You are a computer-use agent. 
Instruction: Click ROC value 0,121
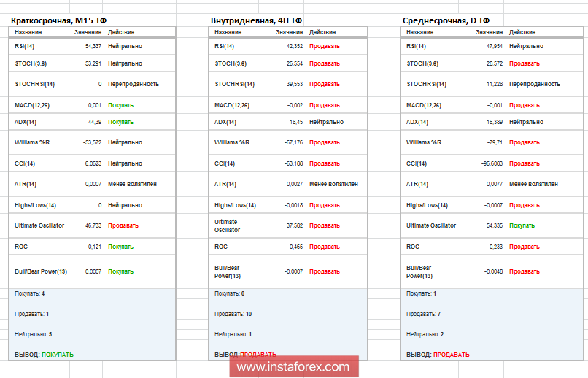95,247
